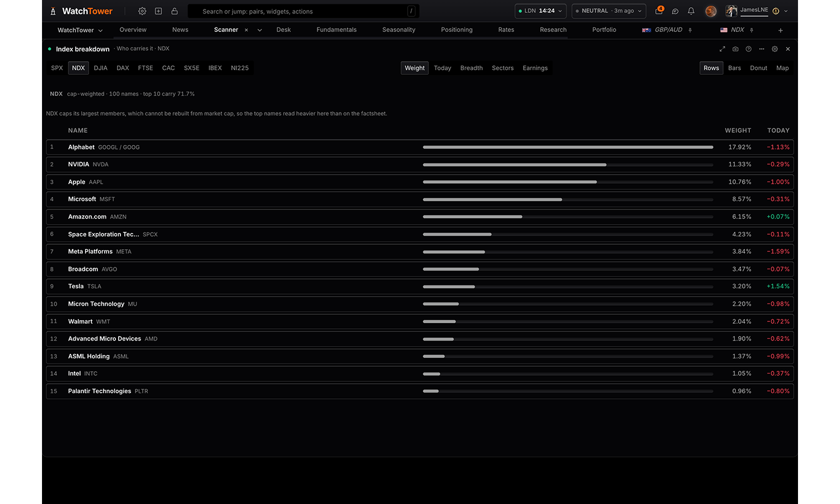The height and width of the screenshot is (504, 840).
Task: Select the FTSE index
Action: click(x=146, y=68)
